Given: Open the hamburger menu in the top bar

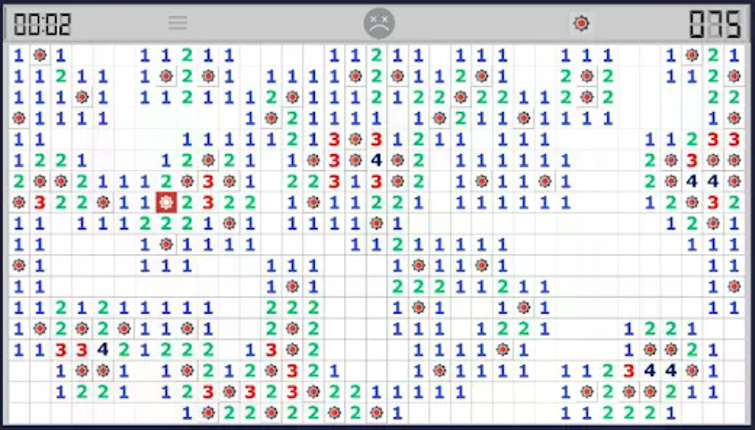Looking at the screenshot, I should pyautogui.click(x=177, y=23).
